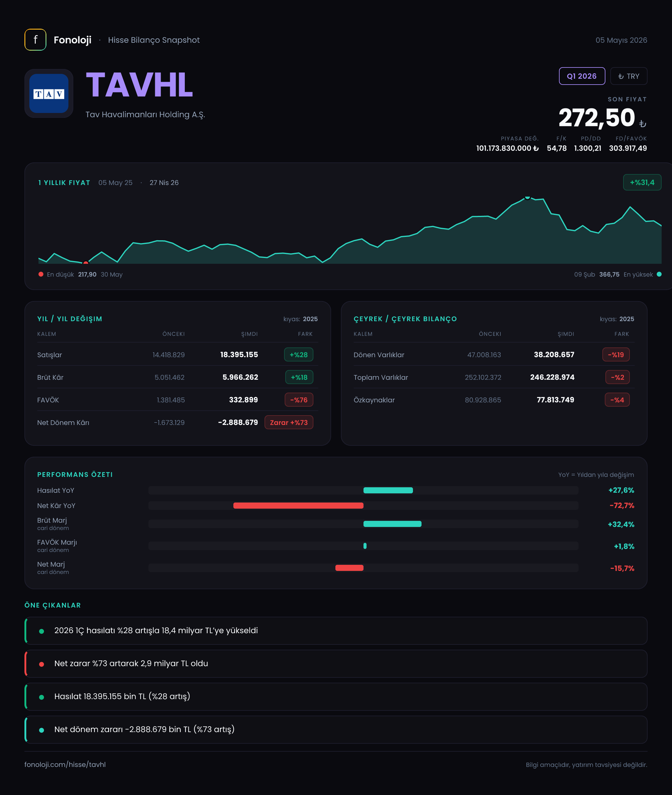Click the TAV company logo thumbnail

(49, 93)
